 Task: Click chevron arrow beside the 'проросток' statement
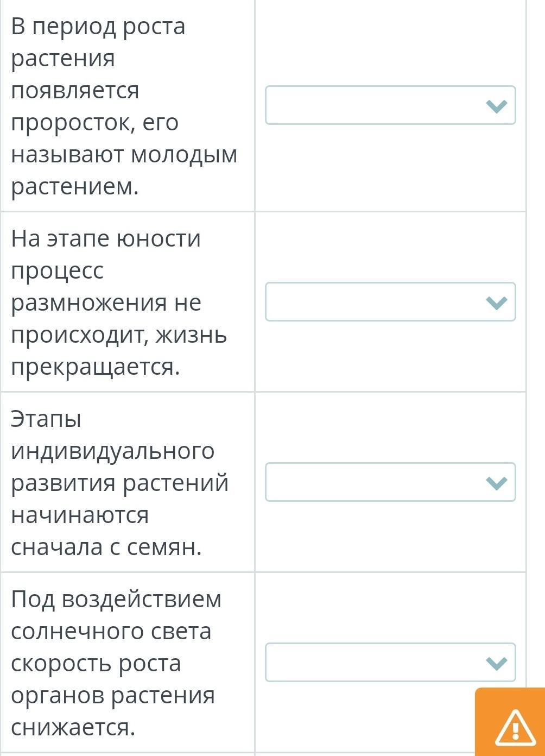[497, 105]
